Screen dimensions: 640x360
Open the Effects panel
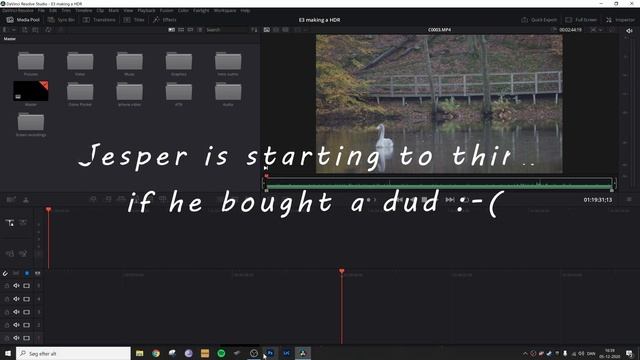pos(164,20)
